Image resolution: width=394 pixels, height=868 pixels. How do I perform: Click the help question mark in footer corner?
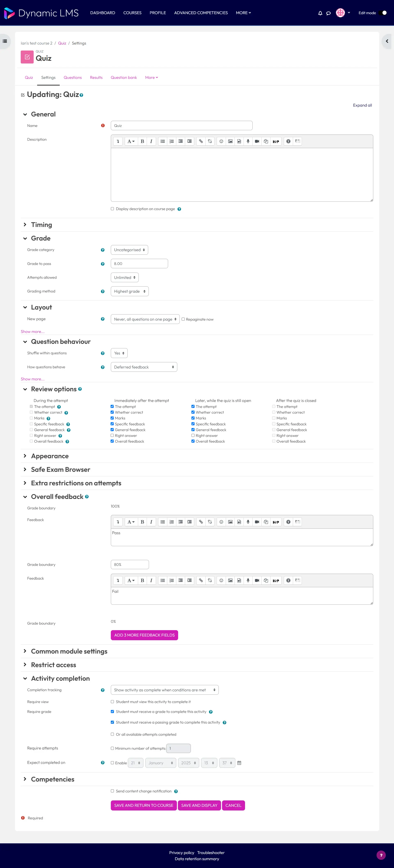[381, 855]
